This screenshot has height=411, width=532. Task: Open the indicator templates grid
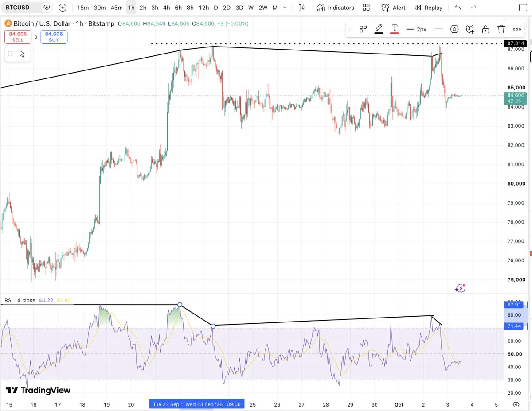[x=366, y=8]
